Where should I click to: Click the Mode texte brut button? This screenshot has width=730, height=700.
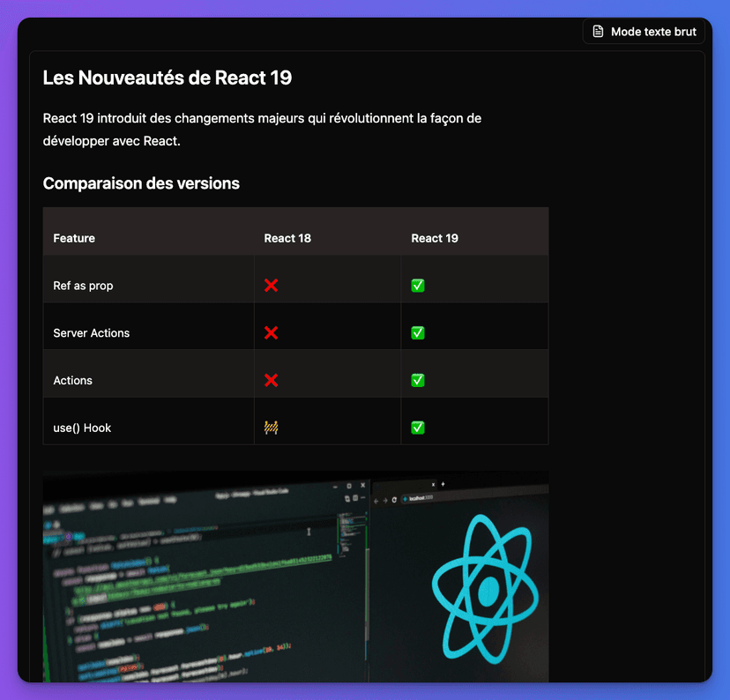point(643,31)
